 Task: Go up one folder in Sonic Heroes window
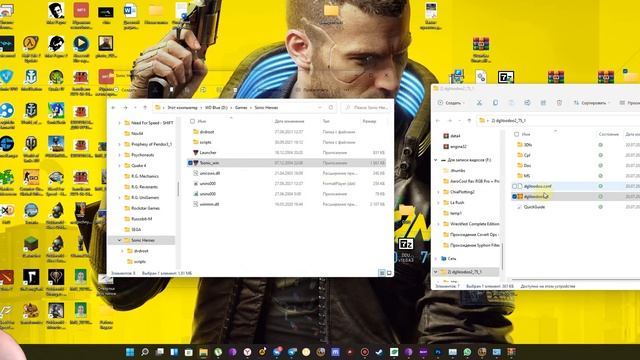click(x=145, y=107)
